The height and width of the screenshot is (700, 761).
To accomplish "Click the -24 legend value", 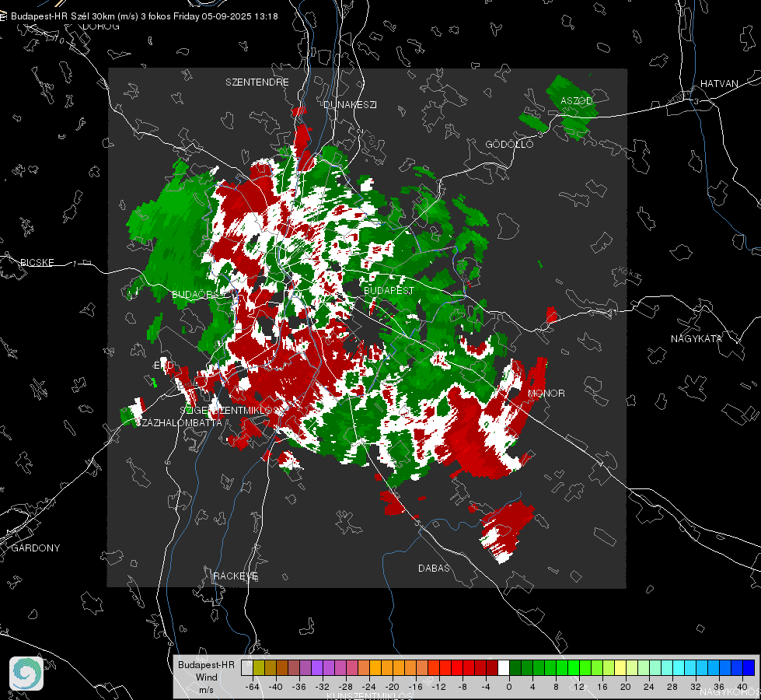I will tap(369, 687).
